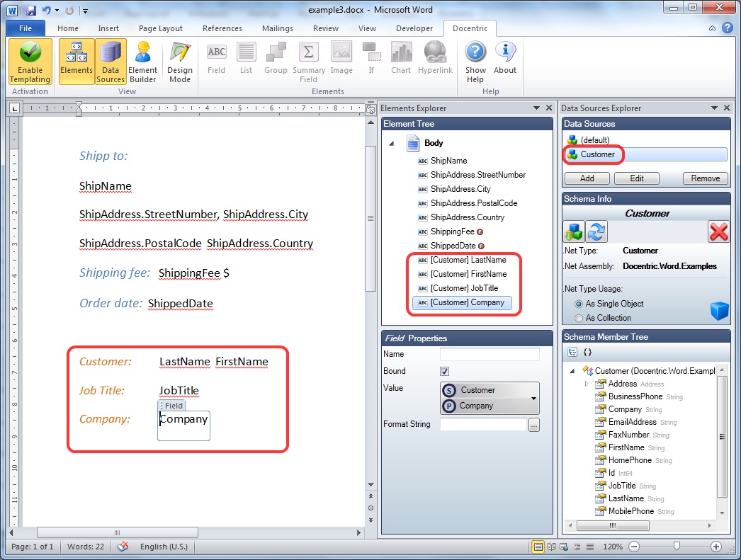Collapse the Body node in Element Tree

392,143
